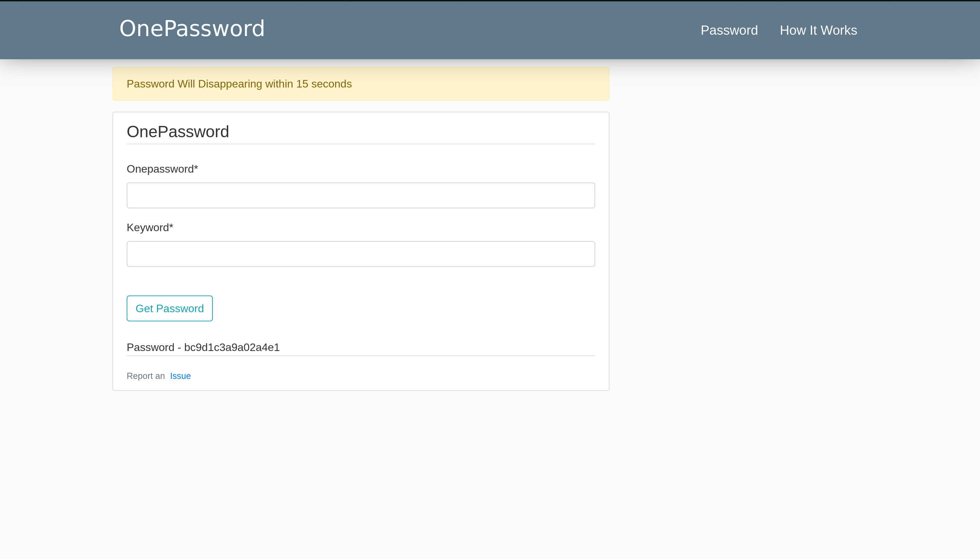Click the required asterisk beside Keyword
Image resolution: width=980 pixels, height=559 pixels.
171,226
